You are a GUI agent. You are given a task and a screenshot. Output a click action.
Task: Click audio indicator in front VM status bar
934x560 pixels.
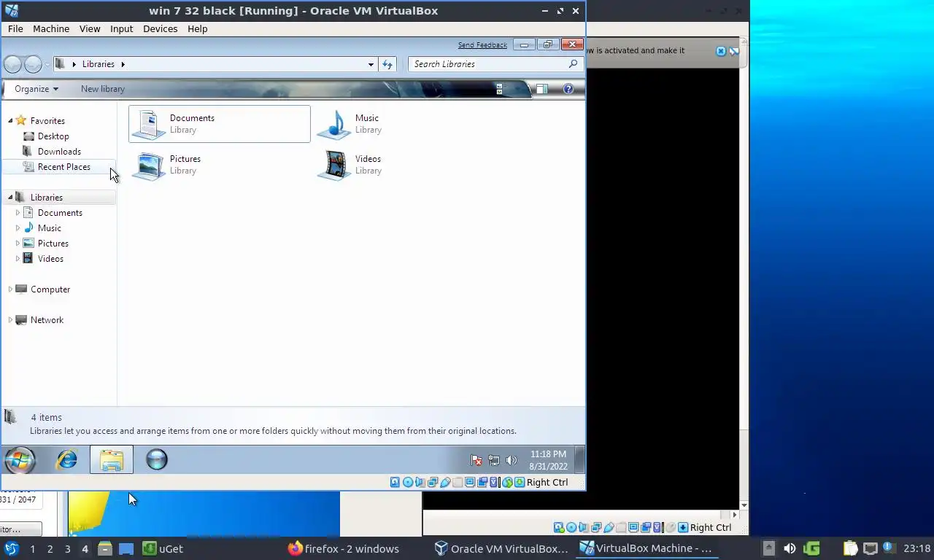(x=420, y=482)
